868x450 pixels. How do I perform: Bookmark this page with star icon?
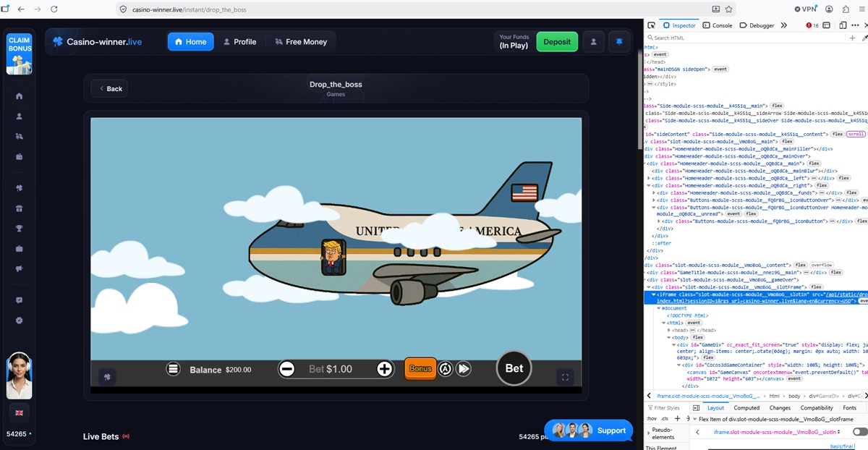point(729,9)
